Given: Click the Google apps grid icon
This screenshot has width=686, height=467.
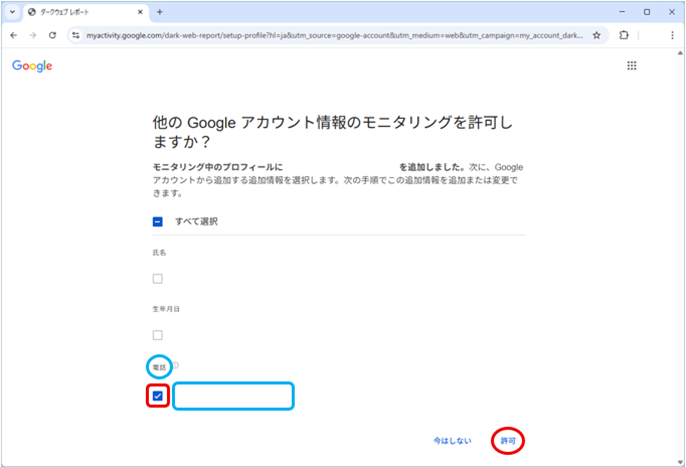Looking at the screenshot, I should click(631, 65).
